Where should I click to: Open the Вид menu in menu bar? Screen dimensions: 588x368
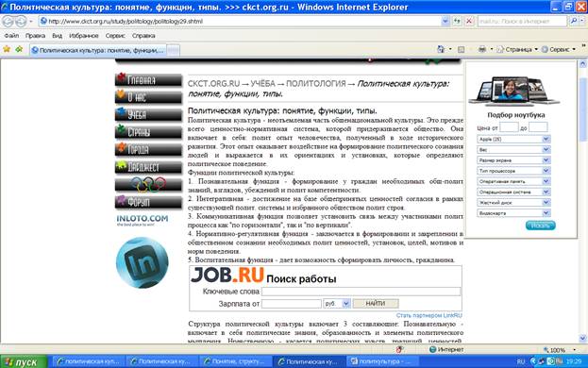[x=57, y=36]
